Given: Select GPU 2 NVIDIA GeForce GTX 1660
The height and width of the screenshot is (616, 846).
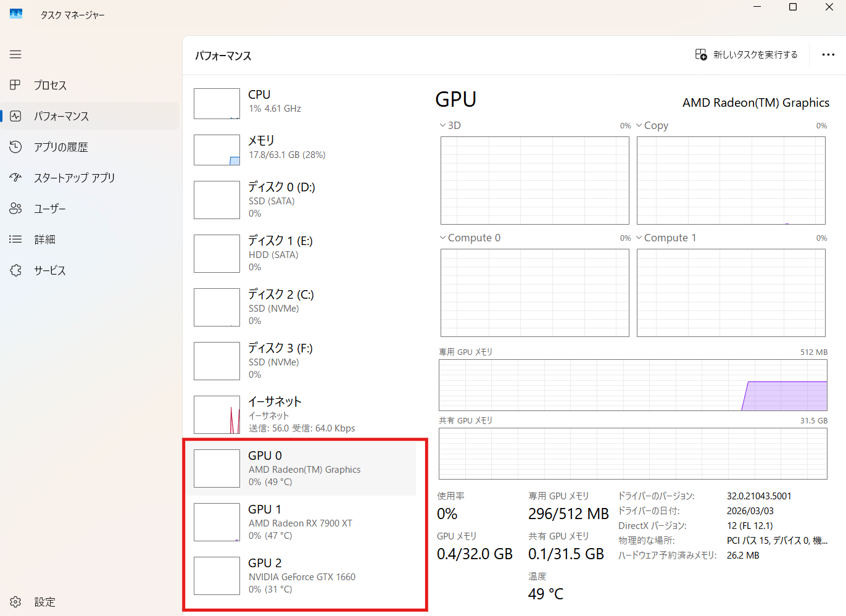Looking at the screenshot, I should (x=300, y=576).
